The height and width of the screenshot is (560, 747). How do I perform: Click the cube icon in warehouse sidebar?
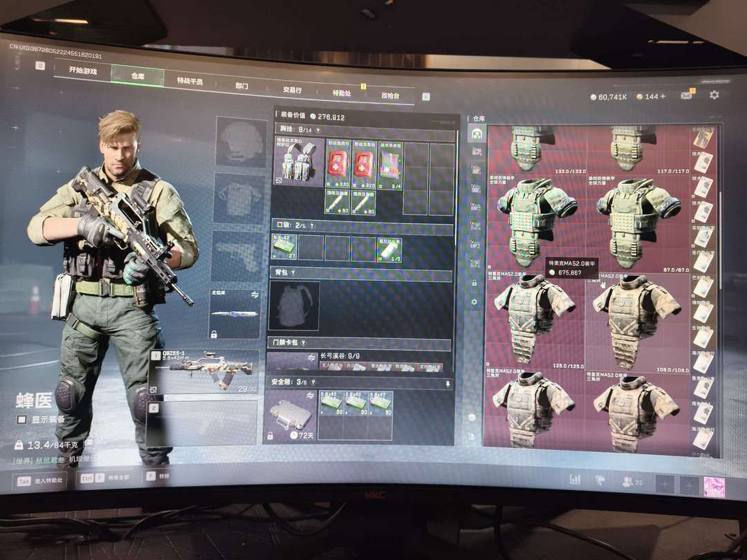472,418
